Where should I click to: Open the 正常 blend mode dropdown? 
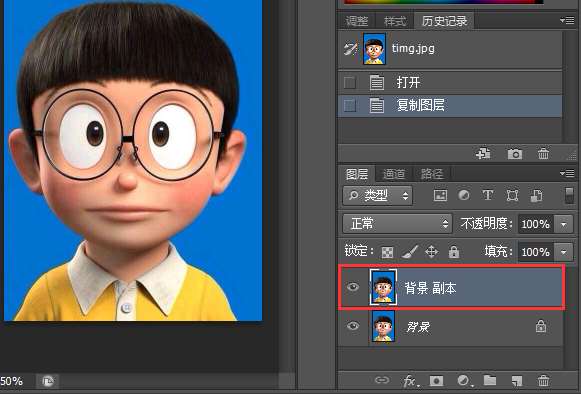click(397, 224)
